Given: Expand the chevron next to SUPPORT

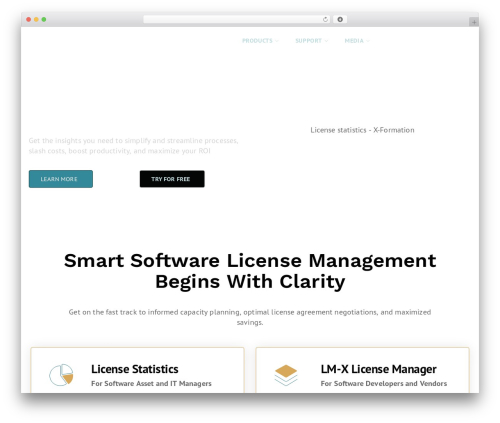Looking at the screenshot, I should [326, 41].
